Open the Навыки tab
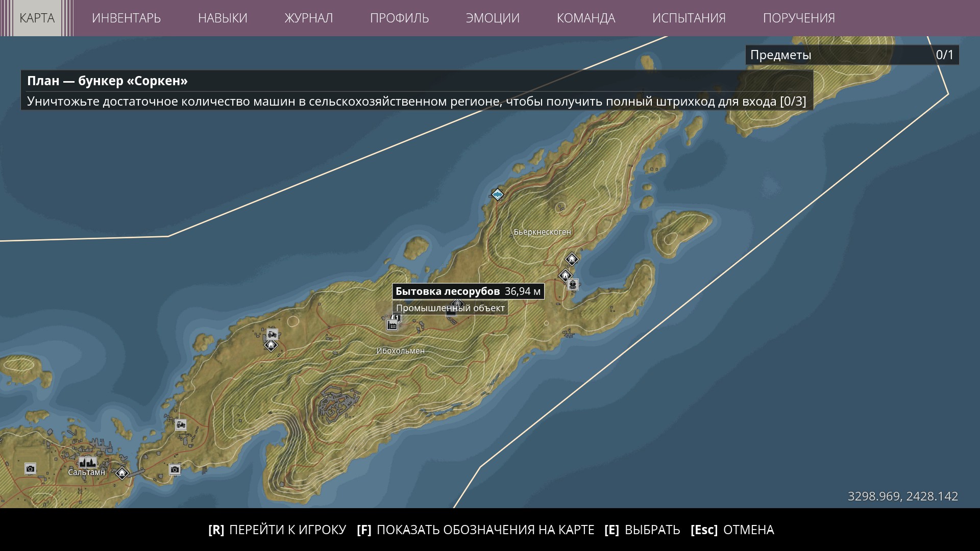Image resolution: width=980 pixels, height=551 pixels. (223, 18)
